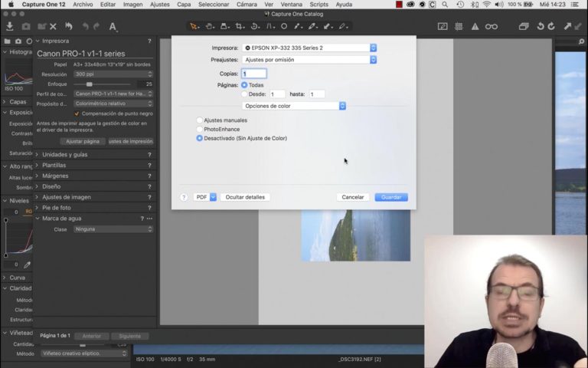The image size is (588, 368).
Task: Open the PDF dropdown arrow
Action: point(213,197)
